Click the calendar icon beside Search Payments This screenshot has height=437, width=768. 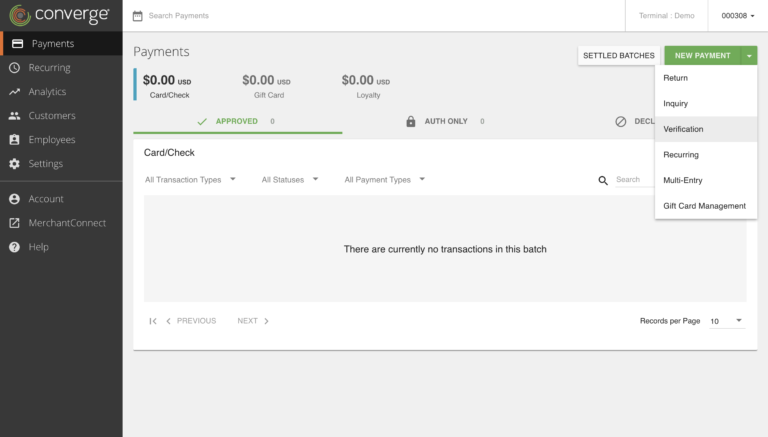(x=138, y=16)
